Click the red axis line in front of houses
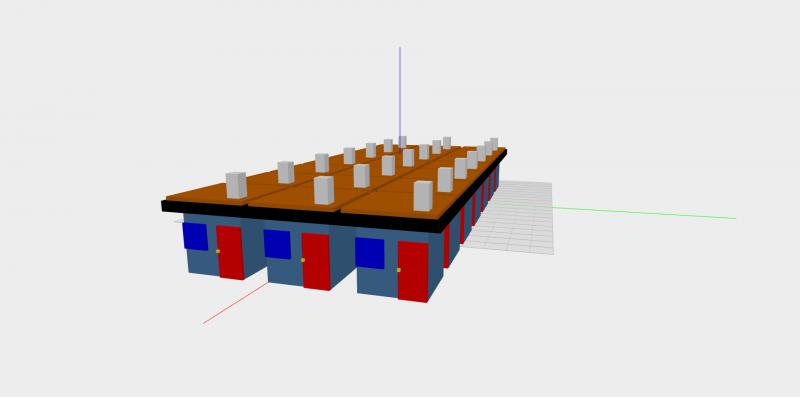The width and height of the screenshot is (800, 397). click(236, 303)
